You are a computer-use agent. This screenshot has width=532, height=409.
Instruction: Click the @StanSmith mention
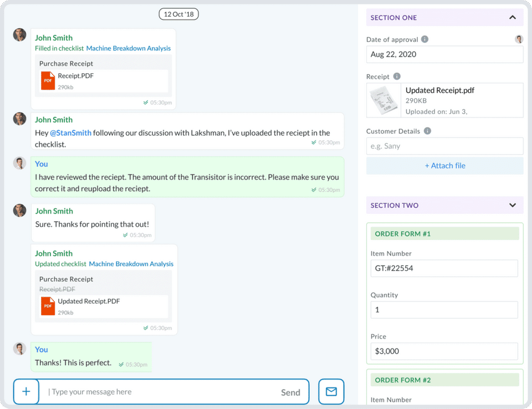point(70,132)
